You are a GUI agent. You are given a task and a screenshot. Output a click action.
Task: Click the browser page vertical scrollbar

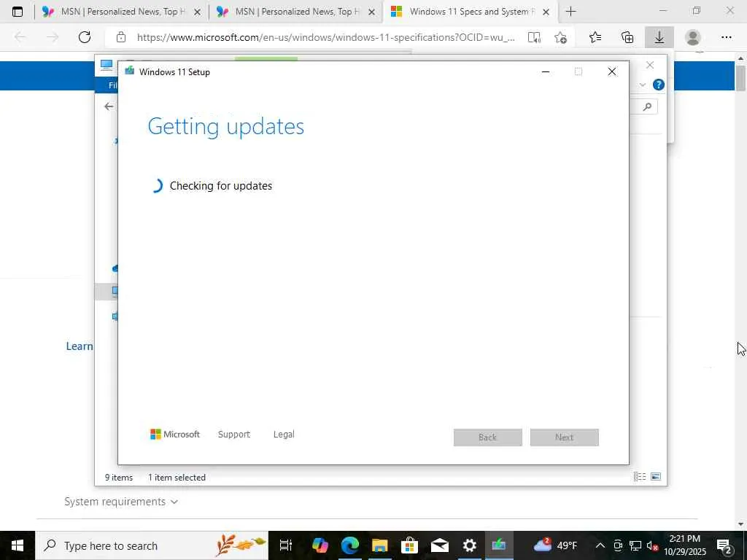click(x=740, y=77)
